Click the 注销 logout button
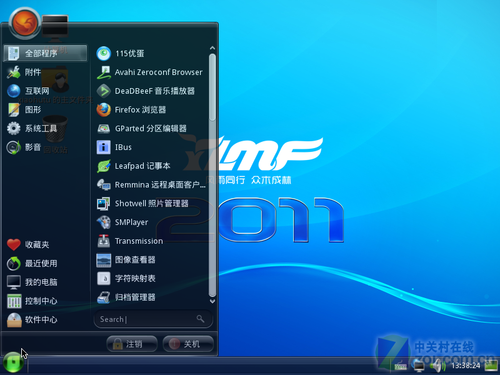500x375 pixels. pos(132,344)
